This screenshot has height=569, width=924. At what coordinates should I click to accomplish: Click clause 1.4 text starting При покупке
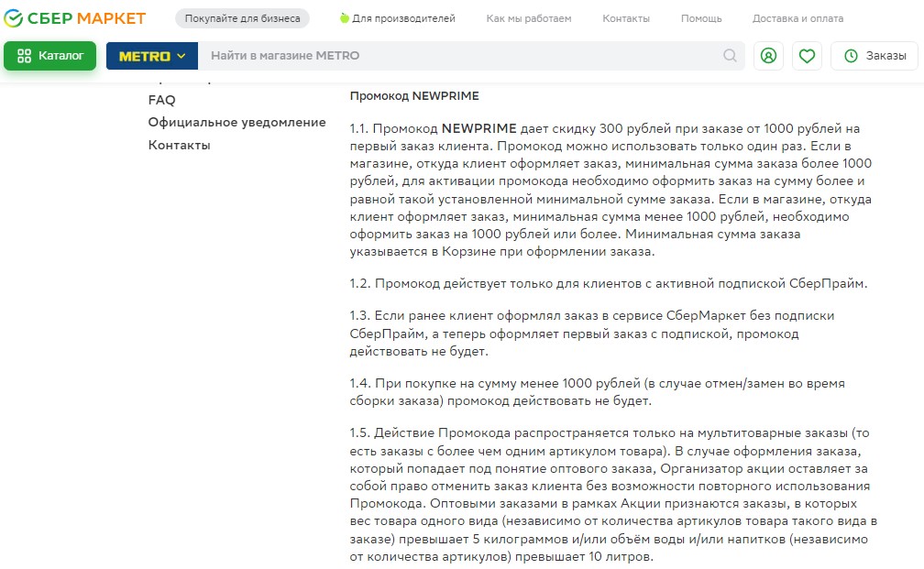[x=597, y=392]
